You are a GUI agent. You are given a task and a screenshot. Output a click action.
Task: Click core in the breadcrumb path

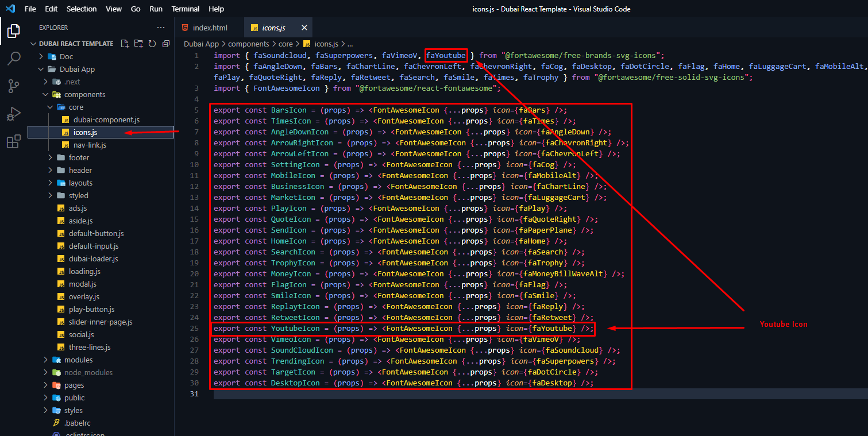[x=286, y=44]
